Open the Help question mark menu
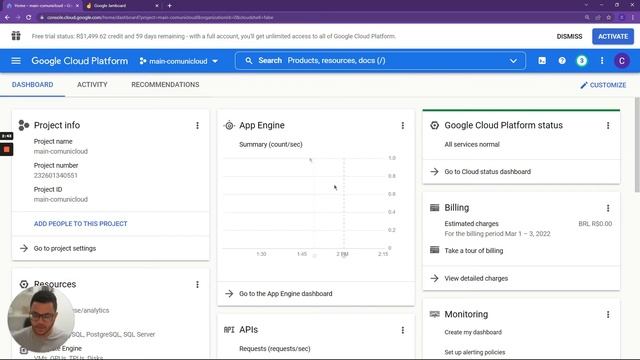 tap(562, 61)
